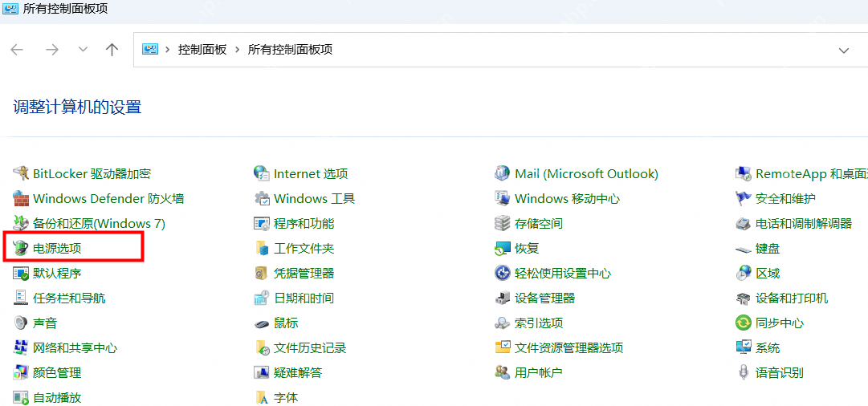Open the Windows Defender 防火墙 text link
This screenshot has width=868, height=406.
tap(108, 198)
